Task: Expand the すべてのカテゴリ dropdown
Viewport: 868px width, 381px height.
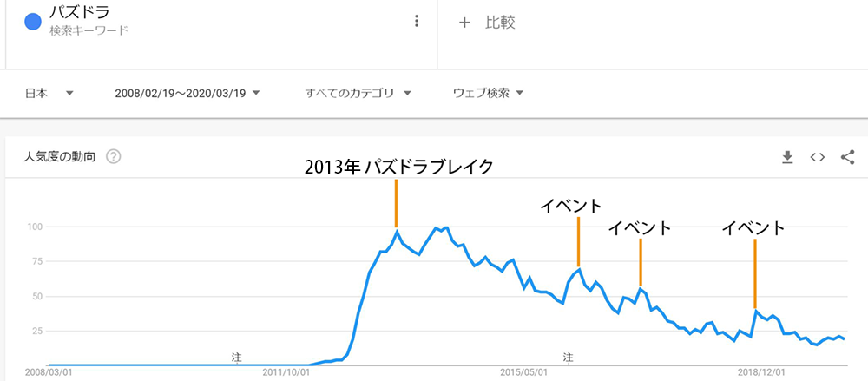Action: (358, 94)
